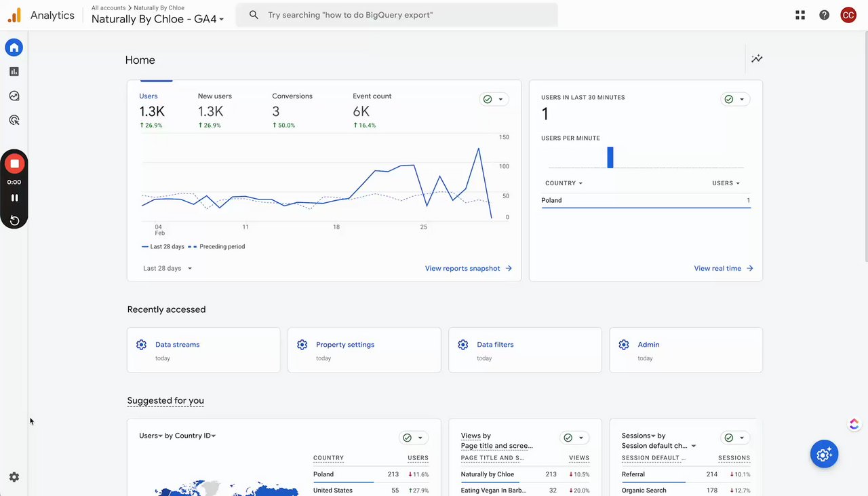Click View real time link
This screenshot has height=496, width=868.
point(723,269)
